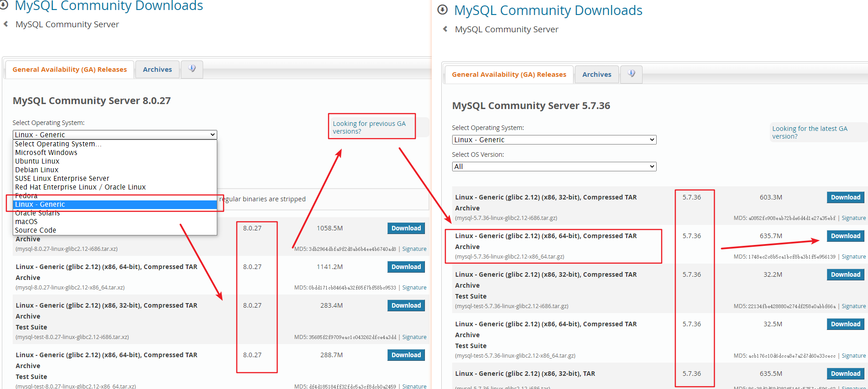Choose 'Select Operating System…' from the list
Viewport: 868px width, 389px height.
(115, 144)
